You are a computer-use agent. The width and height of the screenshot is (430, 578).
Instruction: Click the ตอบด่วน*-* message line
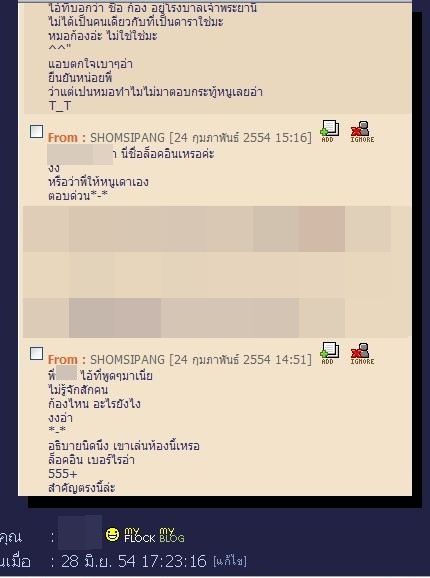coord(78,196)
